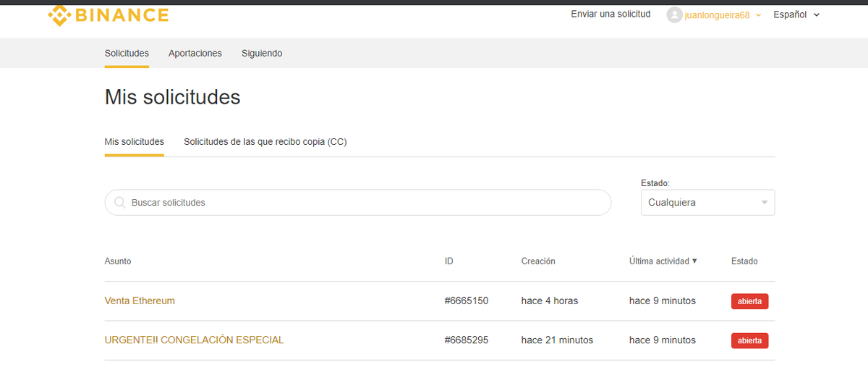Image resolution: width=868 pixels, height=365 pixels.
Task: Click the Asunto column header
Action: coord(118,261)
